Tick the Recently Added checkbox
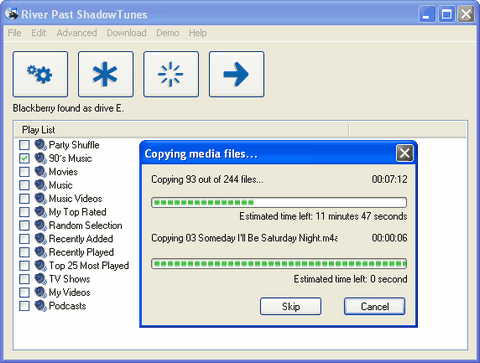The height and width of the screenshot is (363, 480). [24, 239]
